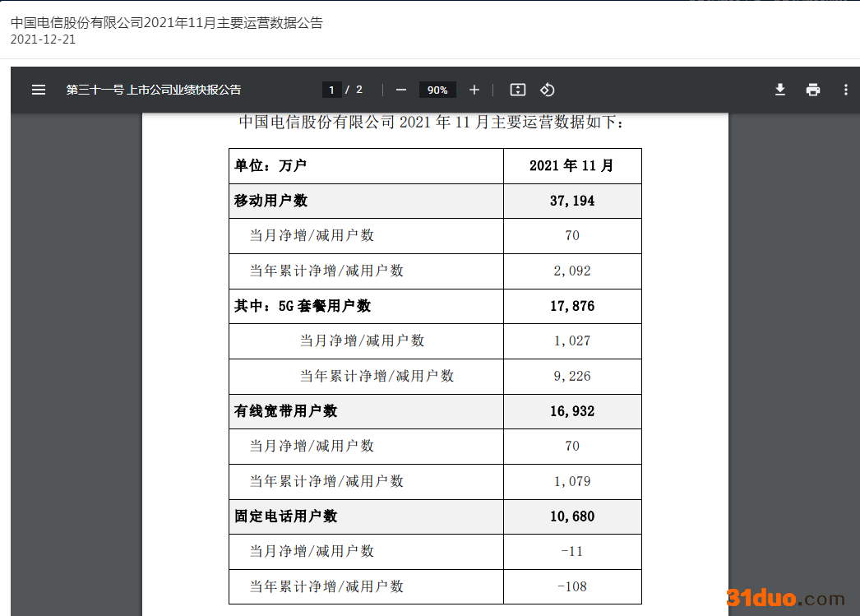Click the zoom in plus button

click(474, 90)
